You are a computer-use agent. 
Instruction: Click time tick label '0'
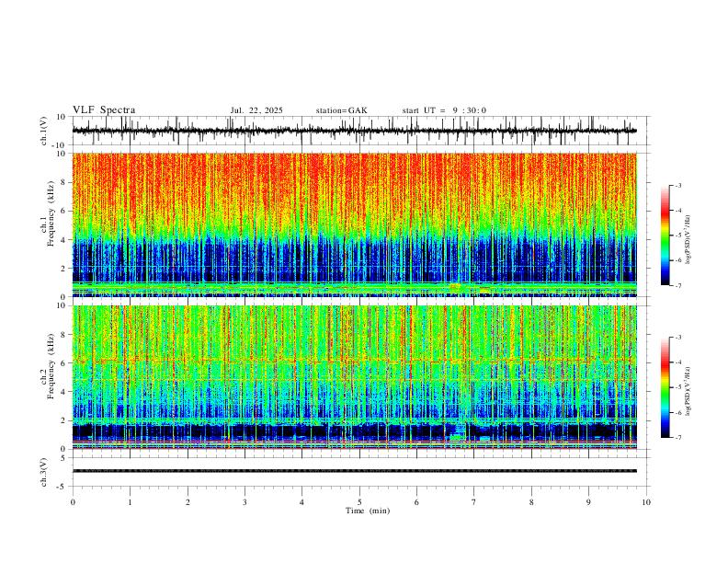(x=73, y=502)
